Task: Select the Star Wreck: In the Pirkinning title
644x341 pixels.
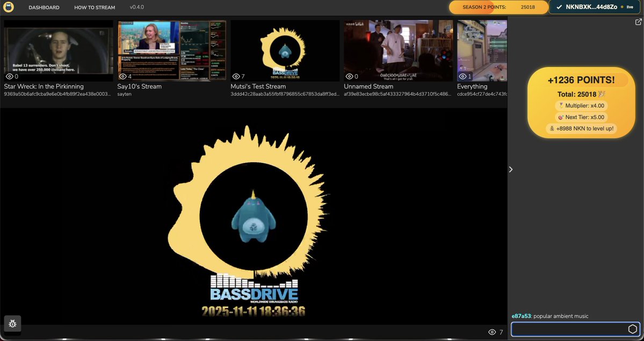Action: point(44,87)
